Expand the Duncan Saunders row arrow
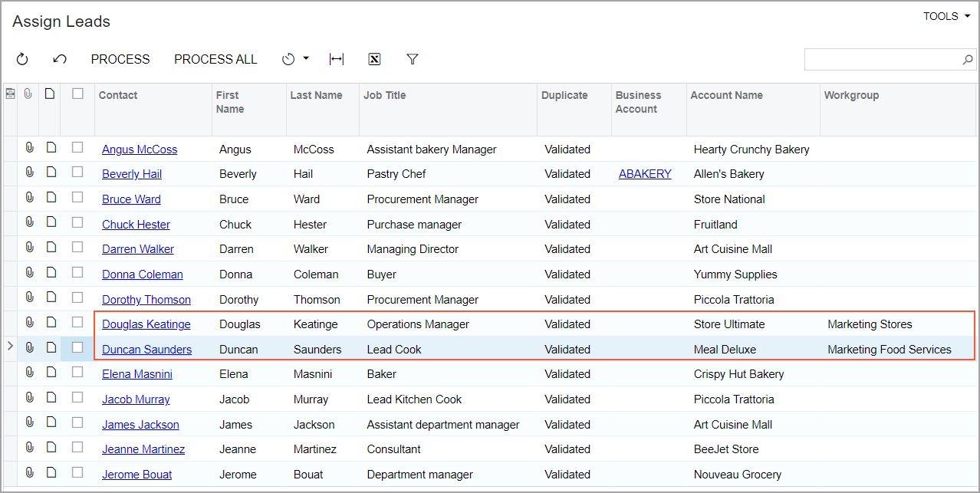 [x=10, y=347]
